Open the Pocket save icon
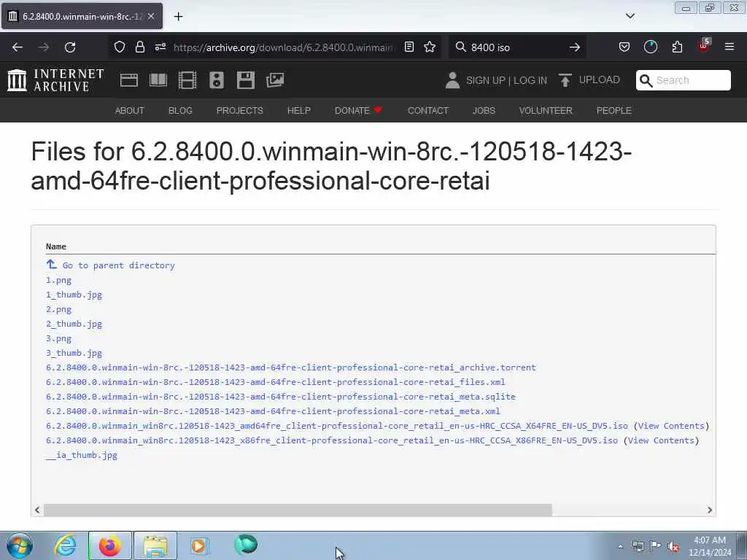Screen dimensions: 747x560 tap(624, 47)
